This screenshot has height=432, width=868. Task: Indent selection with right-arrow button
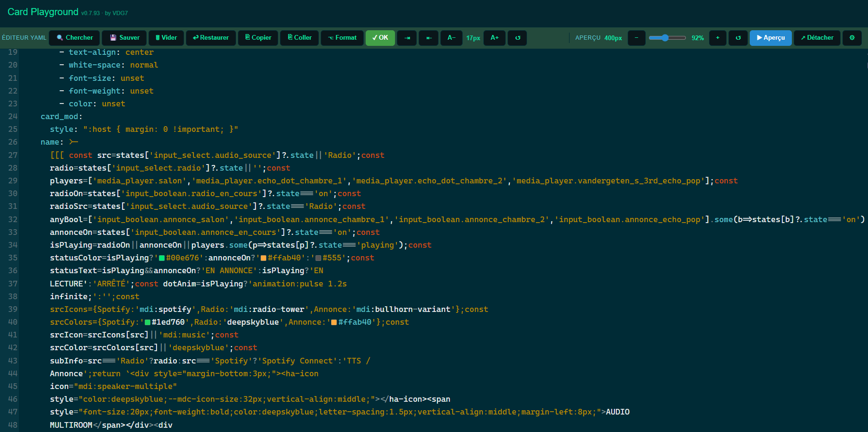tap(407, 38)
